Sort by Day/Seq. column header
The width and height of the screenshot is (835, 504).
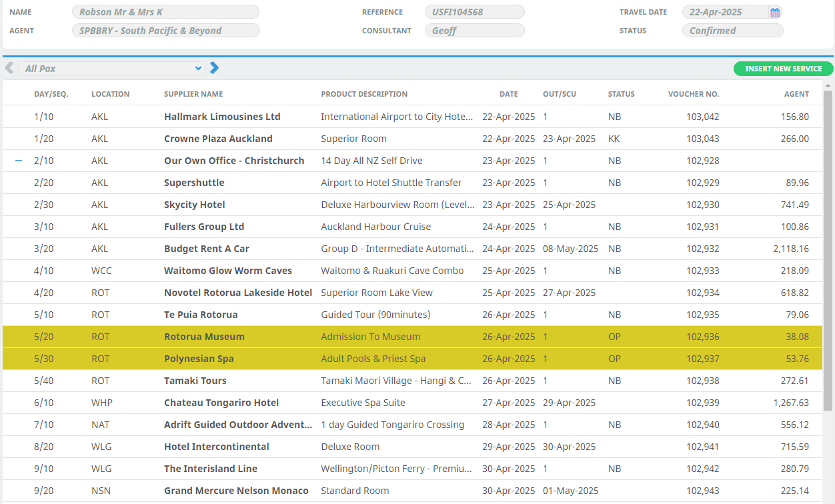[x=51, y=94]
